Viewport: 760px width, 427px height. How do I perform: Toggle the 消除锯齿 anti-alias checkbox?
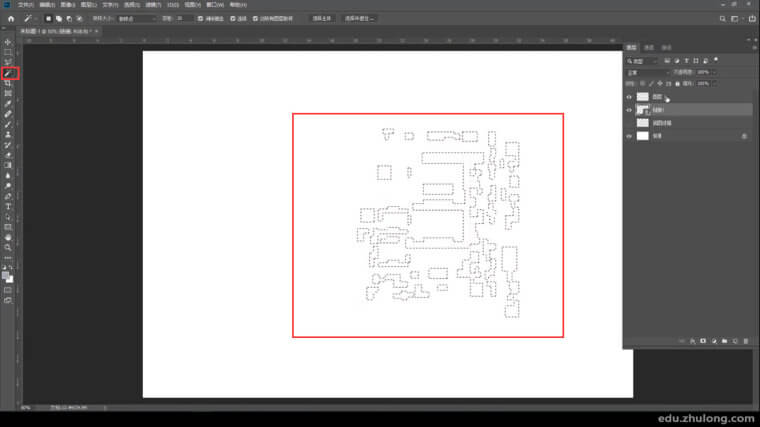point(201,18)
